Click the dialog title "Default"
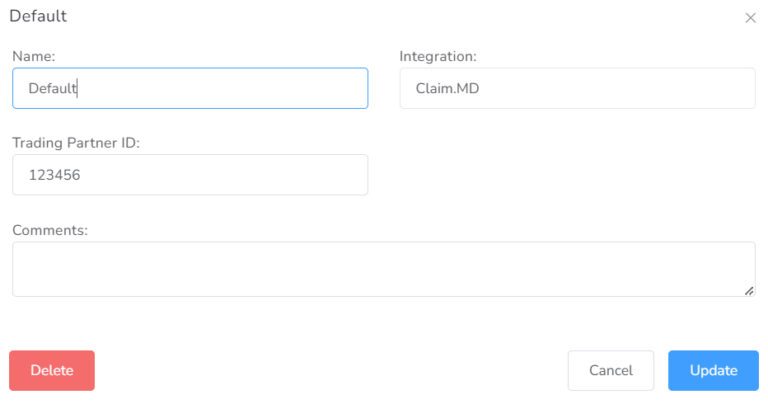This screenshot has width=768, height=404. 39,17
